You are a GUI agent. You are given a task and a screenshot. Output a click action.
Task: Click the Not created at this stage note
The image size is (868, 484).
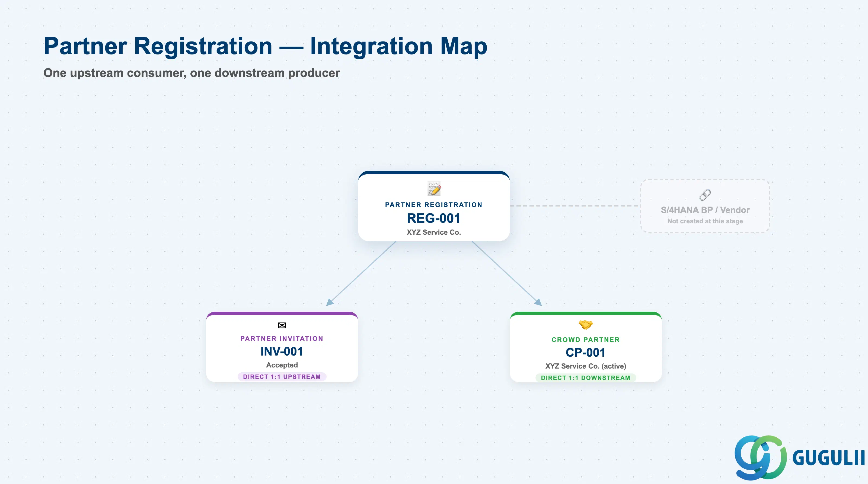(705, 221)
